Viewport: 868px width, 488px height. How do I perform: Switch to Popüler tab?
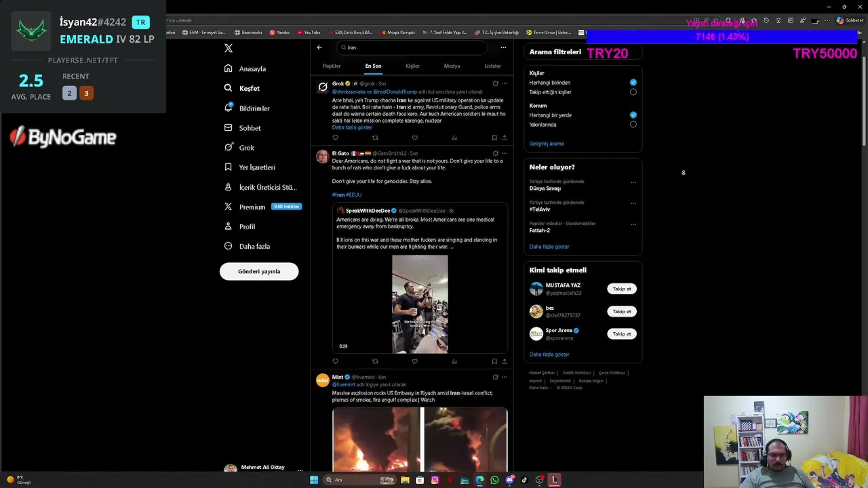click(x=332, y=66)
